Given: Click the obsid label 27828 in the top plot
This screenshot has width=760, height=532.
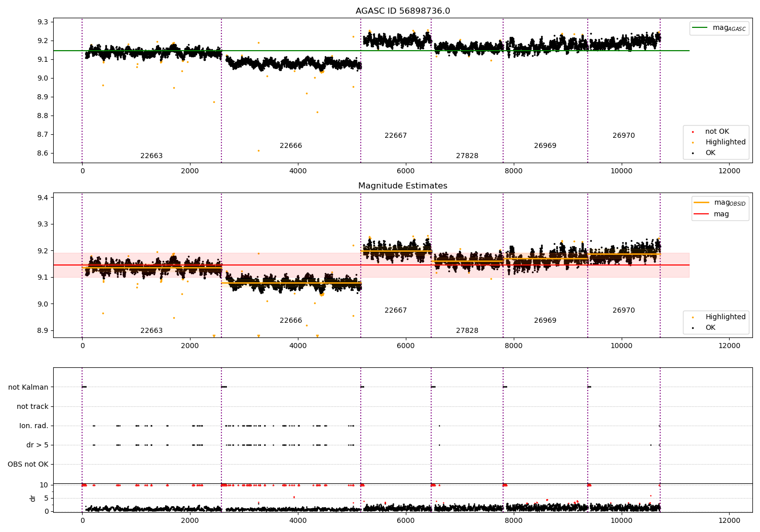Looking at the screenshot, I should click(467, 156).
